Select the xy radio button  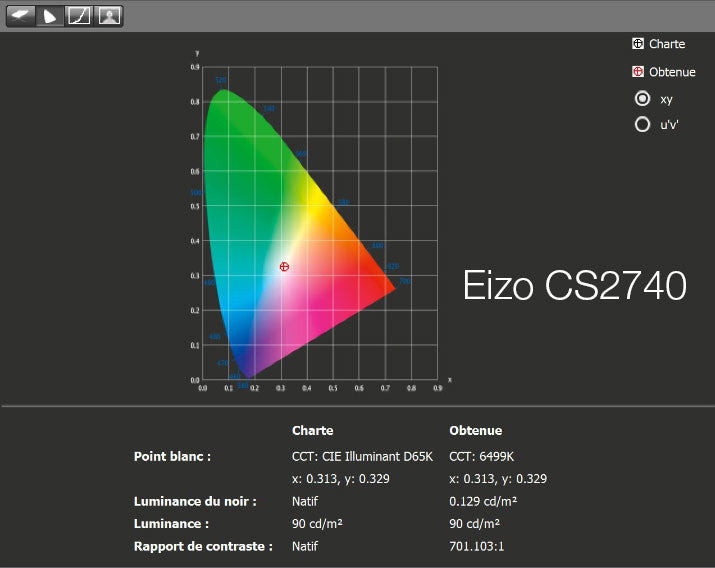[x=643, y=98]
